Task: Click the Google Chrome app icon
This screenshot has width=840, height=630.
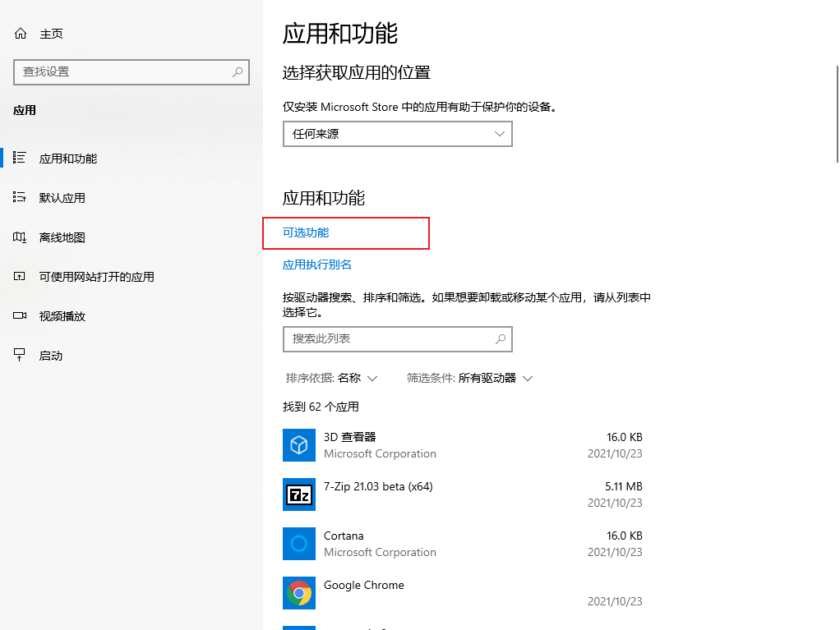Action: (299, 592)
